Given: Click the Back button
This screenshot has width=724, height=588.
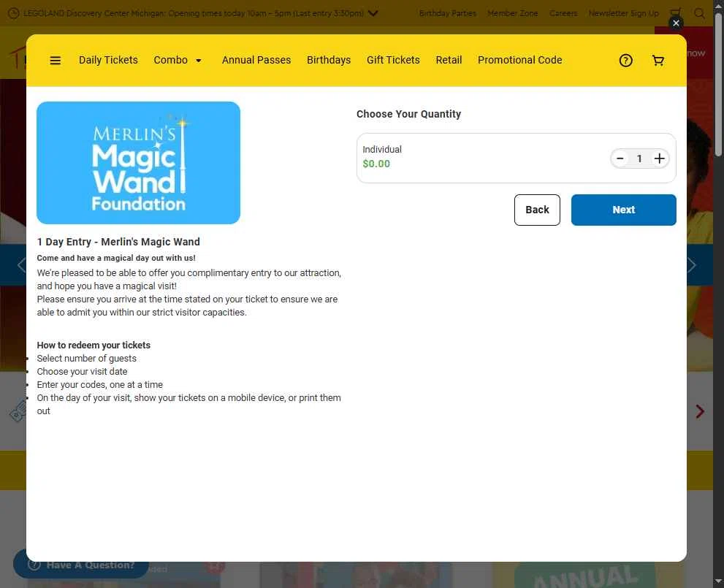Looking at the screenshot, I should [x=537, y=210].
